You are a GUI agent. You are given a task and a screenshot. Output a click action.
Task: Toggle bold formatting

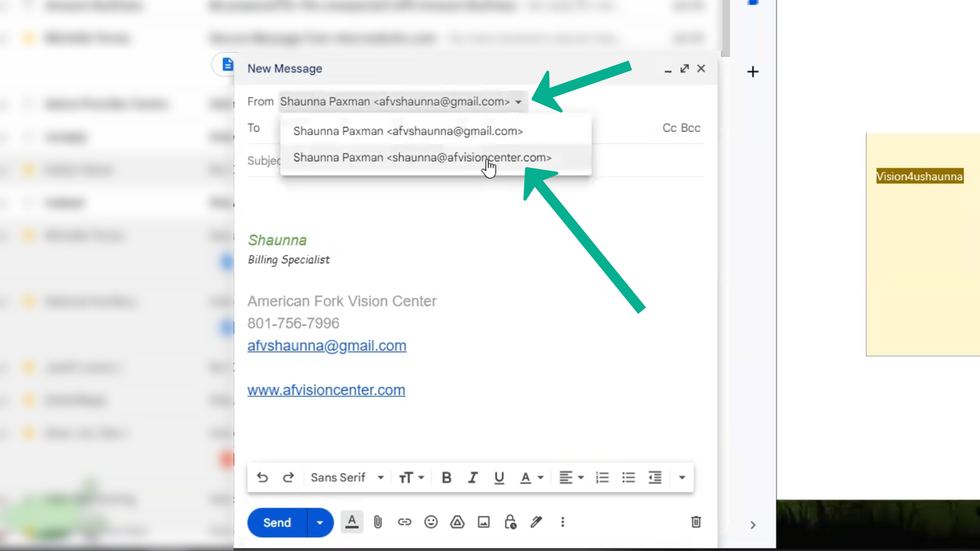pos(447,478)
